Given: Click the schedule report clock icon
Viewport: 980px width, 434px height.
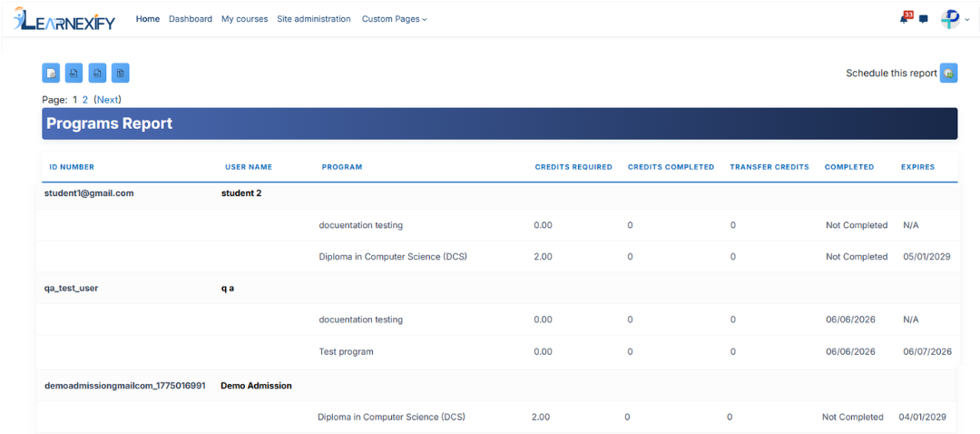Looking at the screenshot, I should (949, 74).
